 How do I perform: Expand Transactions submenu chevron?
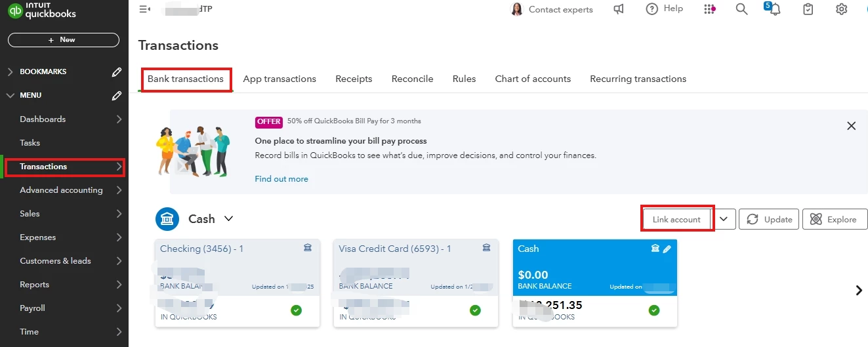(x=119, y=167)
